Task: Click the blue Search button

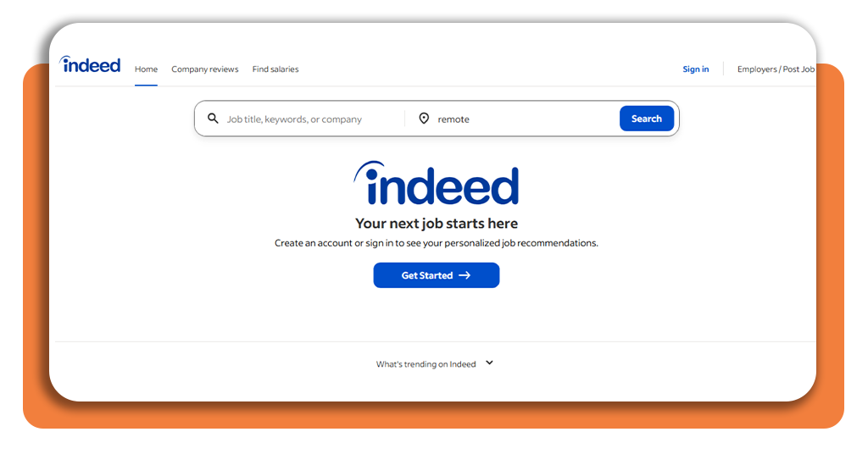Action: (x=647, y=119)
